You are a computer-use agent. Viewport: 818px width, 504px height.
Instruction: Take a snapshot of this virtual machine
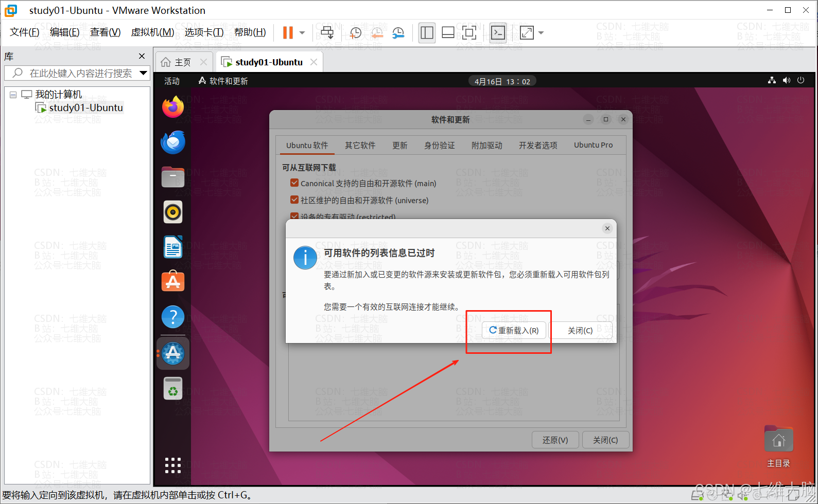click(355, 33)
